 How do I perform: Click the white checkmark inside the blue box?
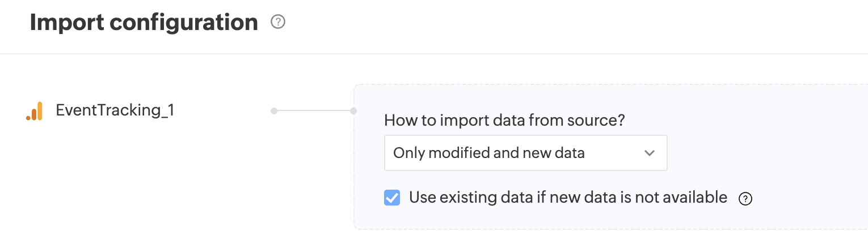click(x=392, y=198)
